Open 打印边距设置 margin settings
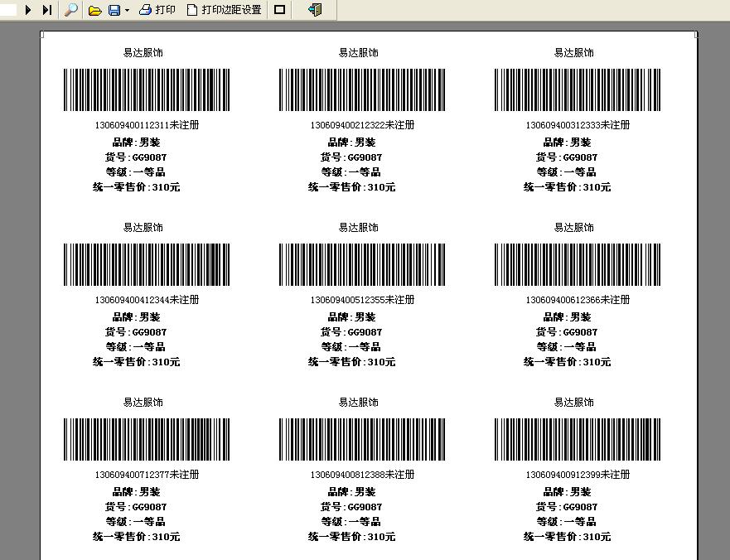730x560 pixels. pos(225,10)
